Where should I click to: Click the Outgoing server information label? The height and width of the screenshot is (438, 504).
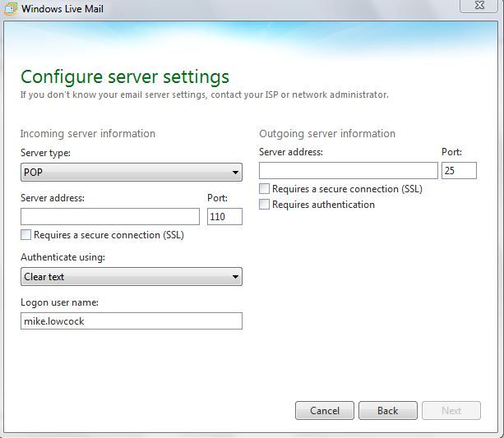pos(327,134)
